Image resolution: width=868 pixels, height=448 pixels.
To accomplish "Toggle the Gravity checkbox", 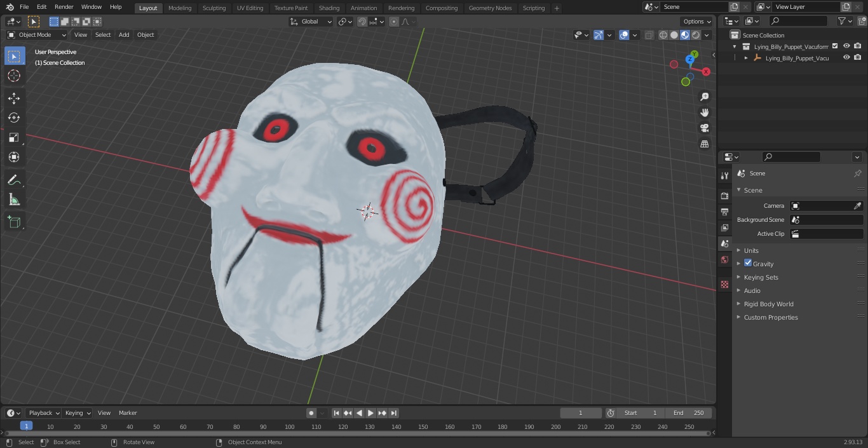I will [x=748, y=263].
